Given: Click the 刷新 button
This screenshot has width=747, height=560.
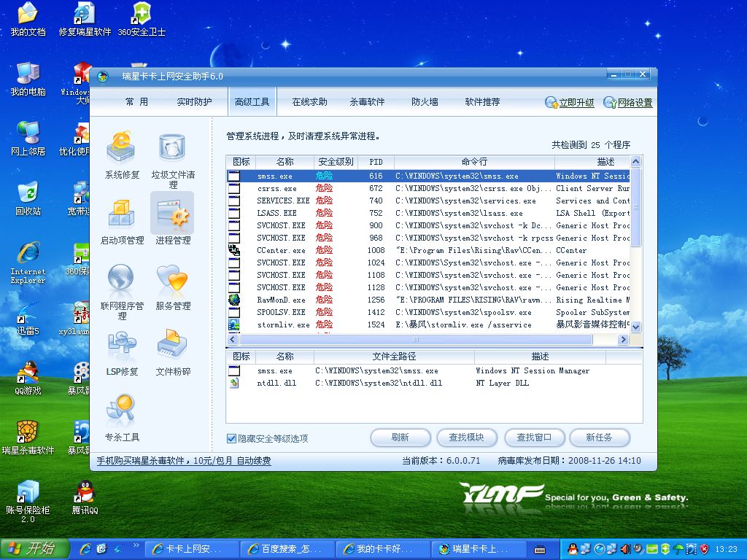Looking at the screenshot, I should [400, 437].
